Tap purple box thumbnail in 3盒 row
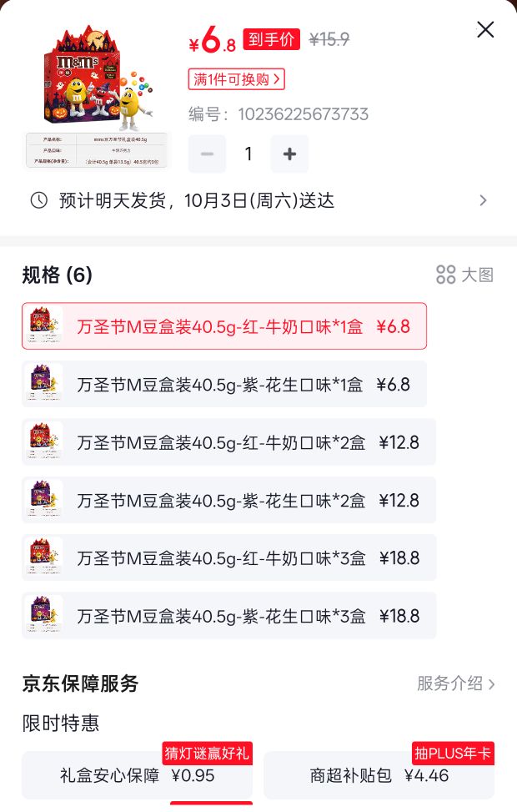 pos(43,615)
